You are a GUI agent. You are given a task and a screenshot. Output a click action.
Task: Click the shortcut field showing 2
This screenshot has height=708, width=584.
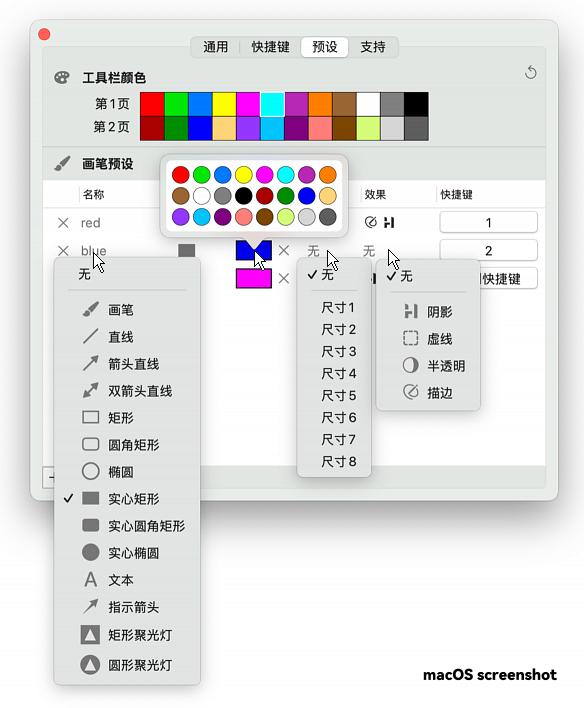[x=488, y=251]
